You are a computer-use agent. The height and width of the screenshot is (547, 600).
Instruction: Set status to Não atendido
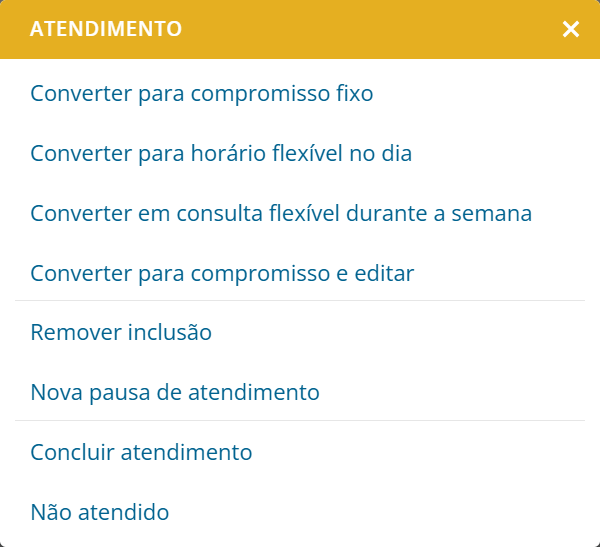tap(100, 512)
